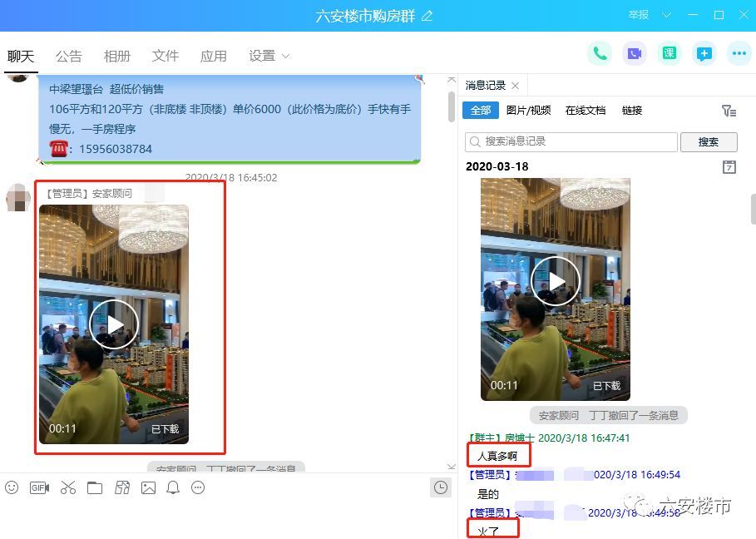Toggle message history clock icon
The height and width of the screenshot is (539, 756).
[x=440, y=487]
